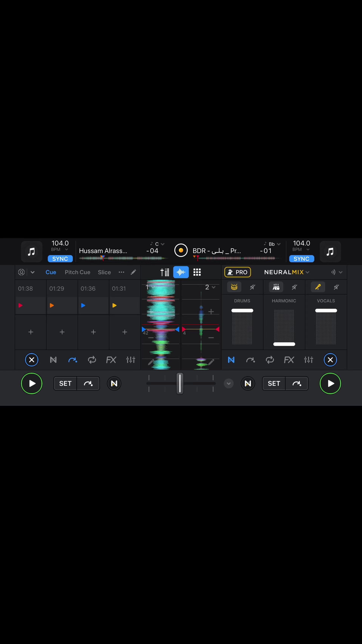
Task: Adjust the VOCALS stem fader
Action: (326, 310)
